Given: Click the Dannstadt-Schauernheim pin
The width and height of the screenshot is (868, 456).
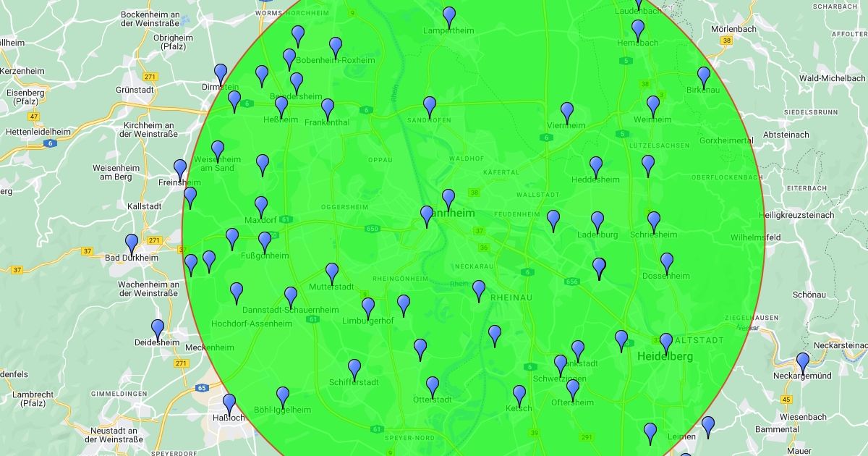Looking at the screenshot, I should pos(291,297).
